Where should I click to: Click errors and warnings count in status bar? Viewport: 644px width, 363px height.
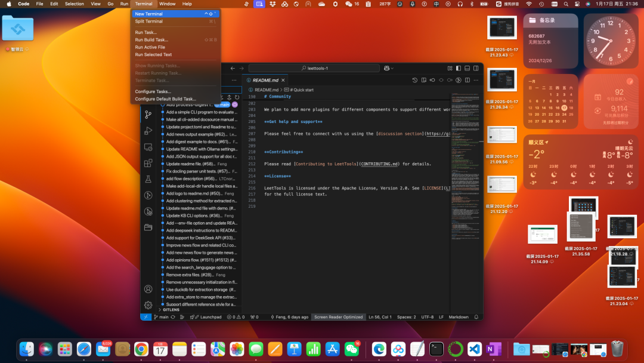236,317
